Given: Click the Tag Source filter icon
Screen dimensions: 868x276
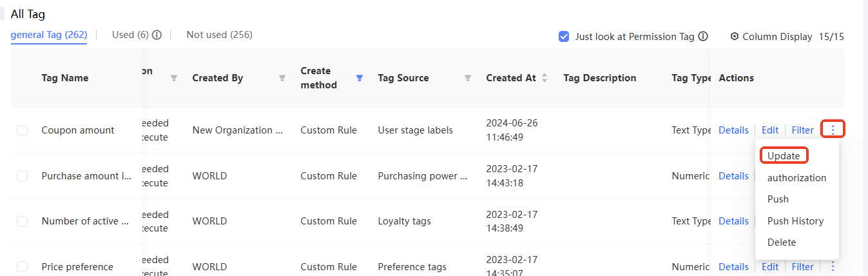Looking at the screenshot, I should [468, 78].
